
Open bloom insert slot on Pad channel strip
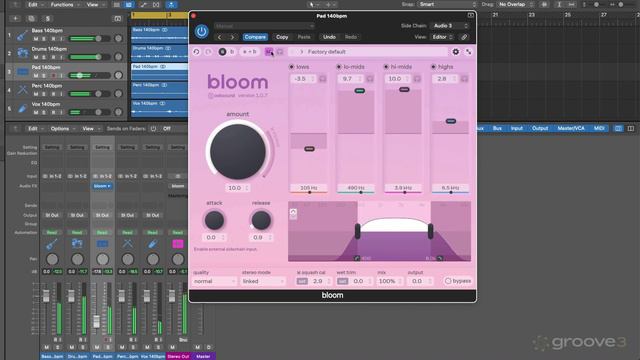(102, 186)
